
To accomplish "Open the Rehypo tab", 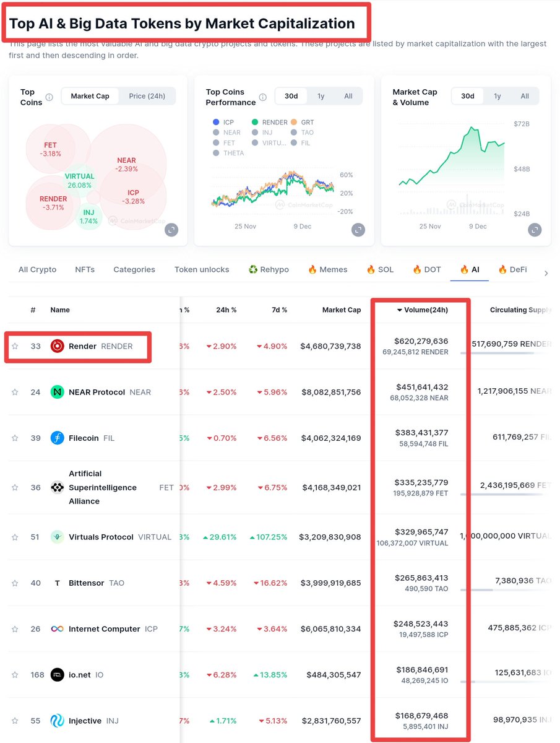I will coord(269,269).
